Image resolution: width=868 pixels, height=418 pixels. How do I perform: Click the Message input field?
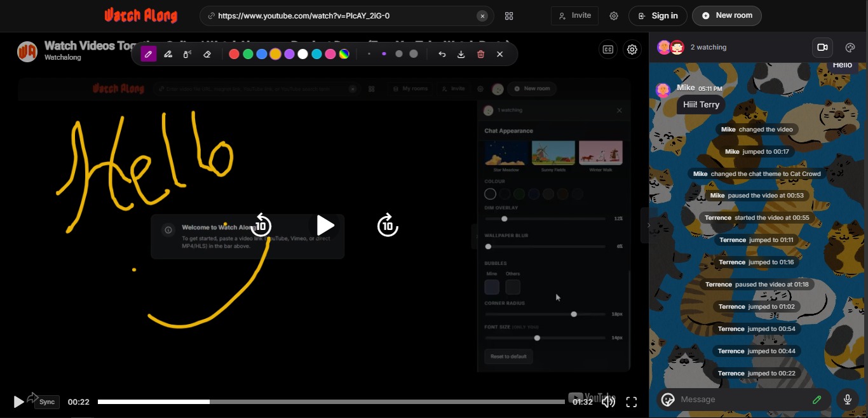[742, 400]
